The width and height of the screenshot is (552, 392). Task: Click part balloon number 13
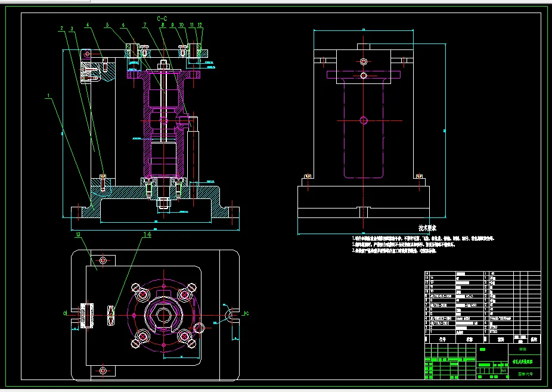[x=78, y=234]
